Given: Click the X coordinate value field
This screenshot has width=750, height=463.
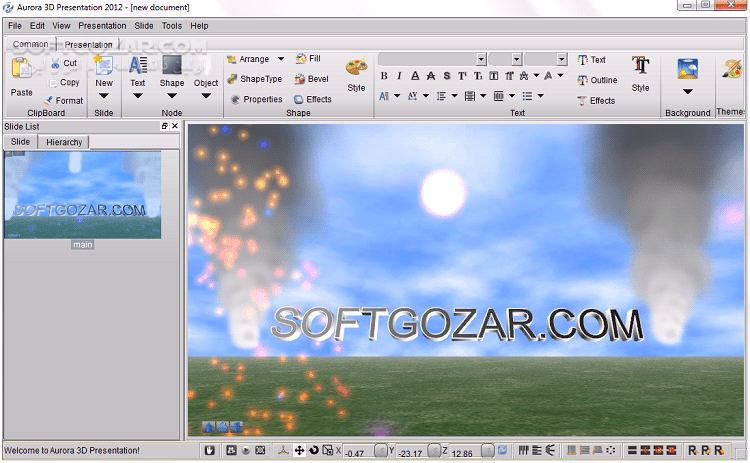Looking at the screenshot, I should 357,453.
